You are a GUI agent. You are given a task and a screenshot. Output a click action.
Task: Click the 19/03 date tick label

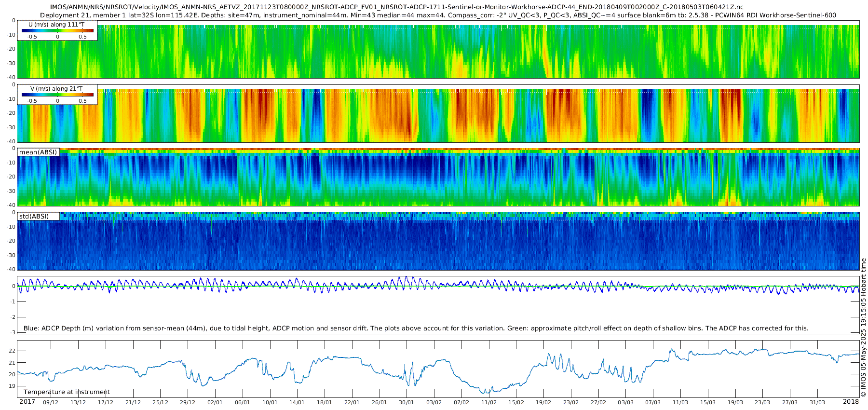pyautogui.click(x=735, y=402)
